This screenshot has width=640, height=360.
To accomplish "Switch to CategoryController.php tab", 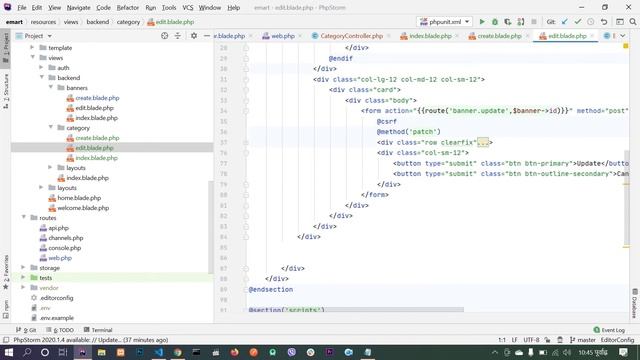I will tap(351, 36).
